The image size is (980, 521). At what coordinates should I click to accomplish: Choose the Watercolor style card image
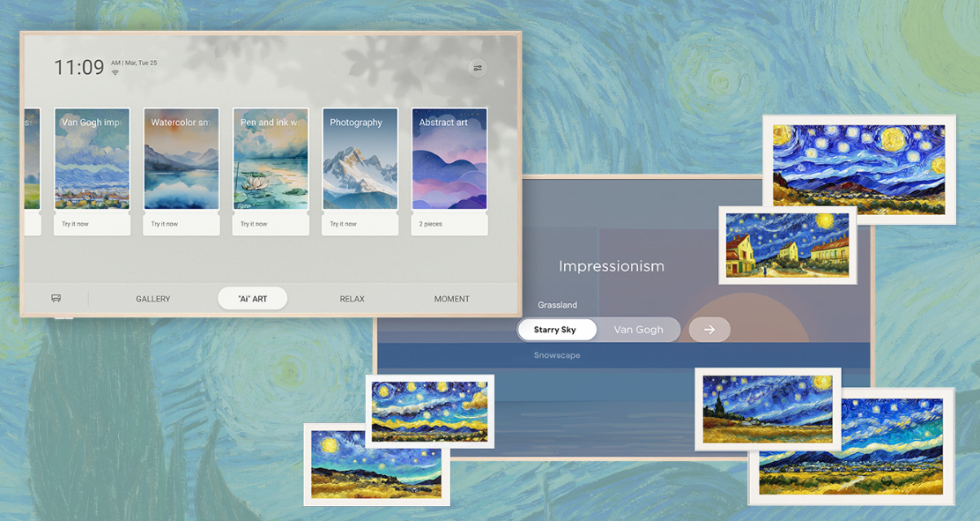click(182, 159)
